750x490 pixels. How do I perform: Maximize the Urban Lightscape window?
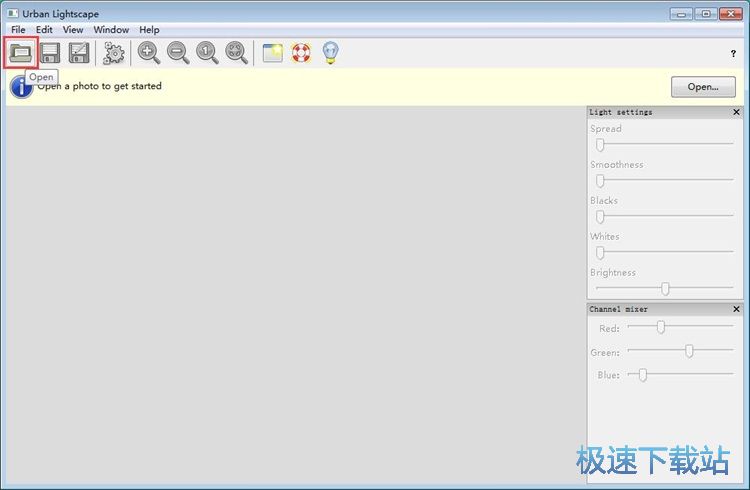point(706,14)
